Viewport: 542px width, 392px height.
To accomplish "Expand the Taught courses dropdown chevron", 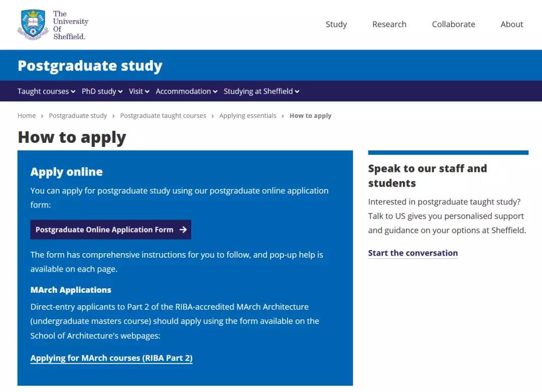I will point(73,92).
